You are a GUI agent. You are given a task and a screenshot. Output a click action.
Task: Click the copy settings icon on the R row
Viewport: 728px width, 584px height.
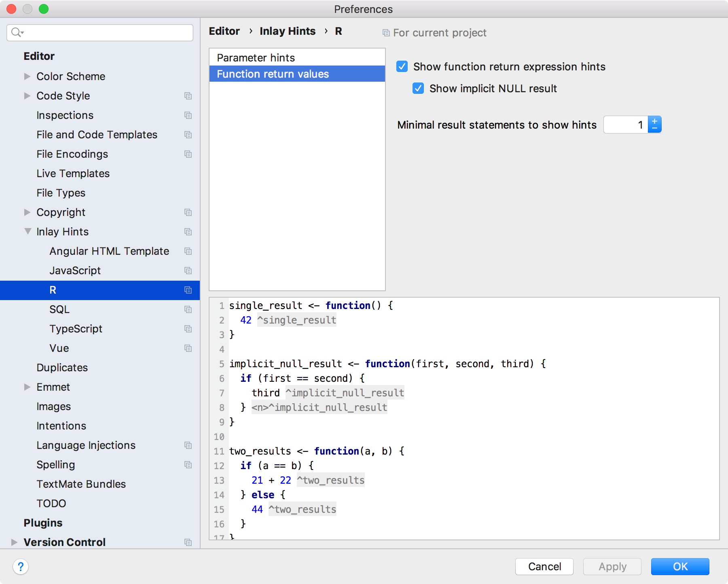pos(188,290)
